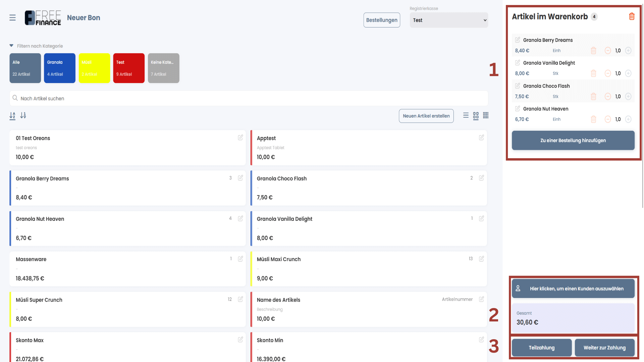
Task: Switch to medium grid view
Action: (x=476, y=116)
